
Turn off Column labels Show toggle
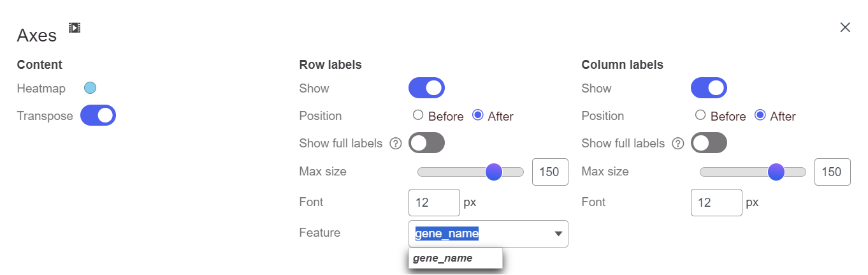pos(709,88)
